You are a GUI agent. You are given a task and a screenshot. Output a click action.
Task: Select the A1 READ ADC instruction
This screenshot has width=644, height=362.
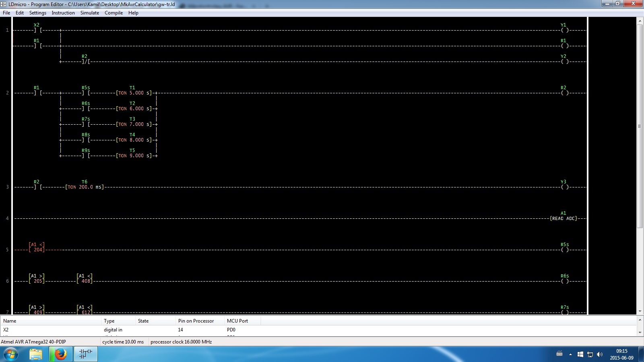coord(563,216)
